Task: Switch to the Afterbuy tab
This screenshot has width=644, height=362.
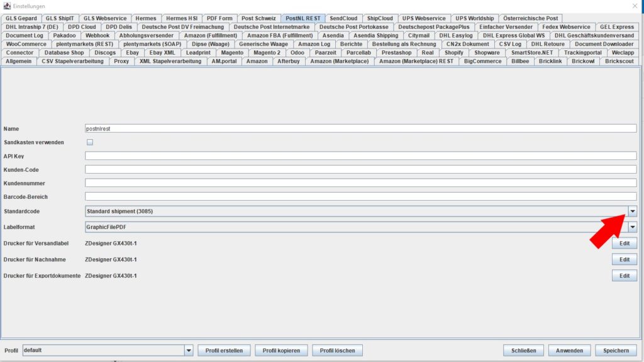Action: pyautogui.click(x=288, y=61)
